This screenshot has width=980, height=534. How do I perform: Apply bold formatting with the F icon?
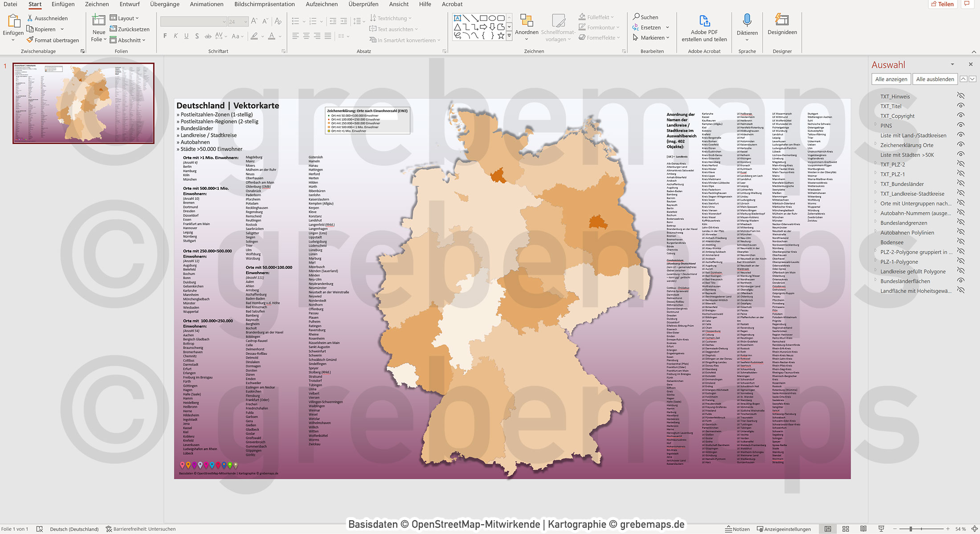point(164,36)
